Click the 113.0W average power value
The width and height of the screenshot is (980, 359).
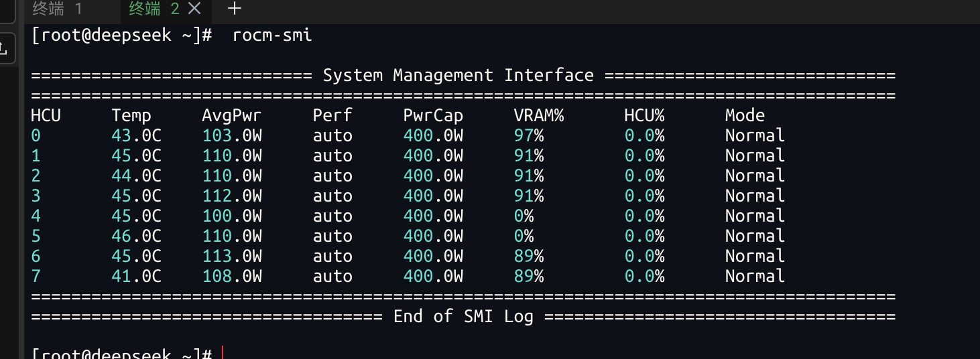point(232,256)
